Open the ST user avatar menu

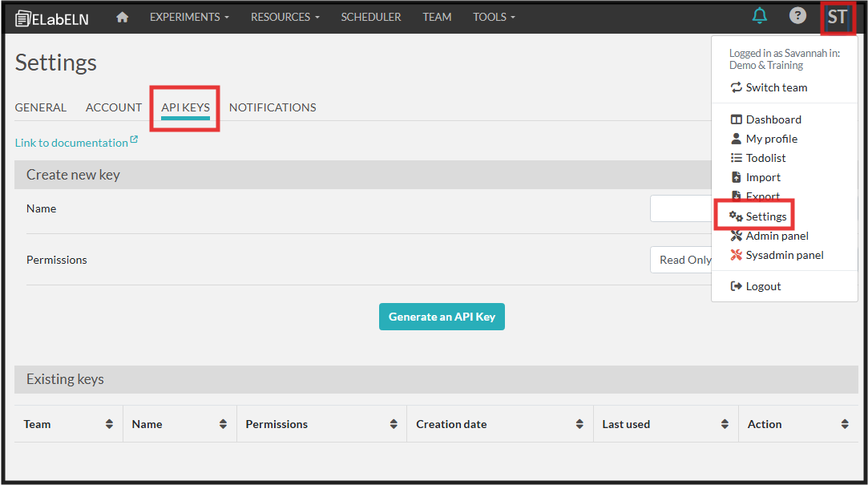point(838,18)
